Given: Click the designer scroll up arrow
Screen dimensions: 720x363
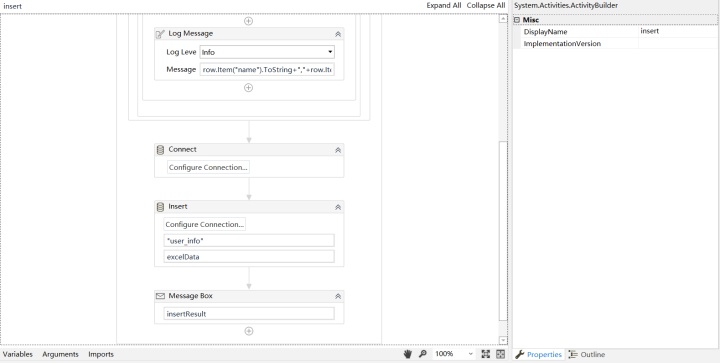Looking at the screenshot, I should click(503, 19).
